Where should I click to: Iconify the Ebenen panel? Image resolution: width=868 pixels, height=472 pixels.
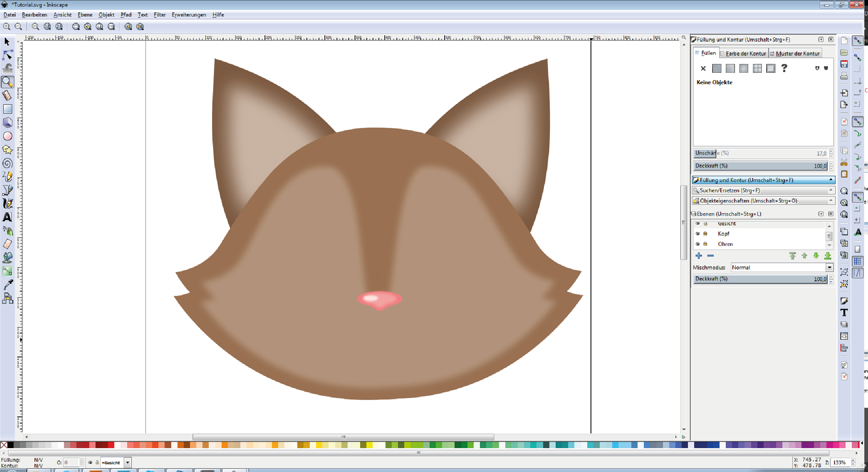821,214
